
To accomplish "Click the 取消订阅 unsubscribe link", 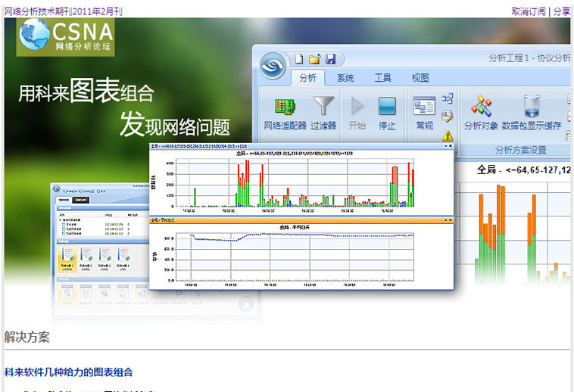I will click(528, 11).
